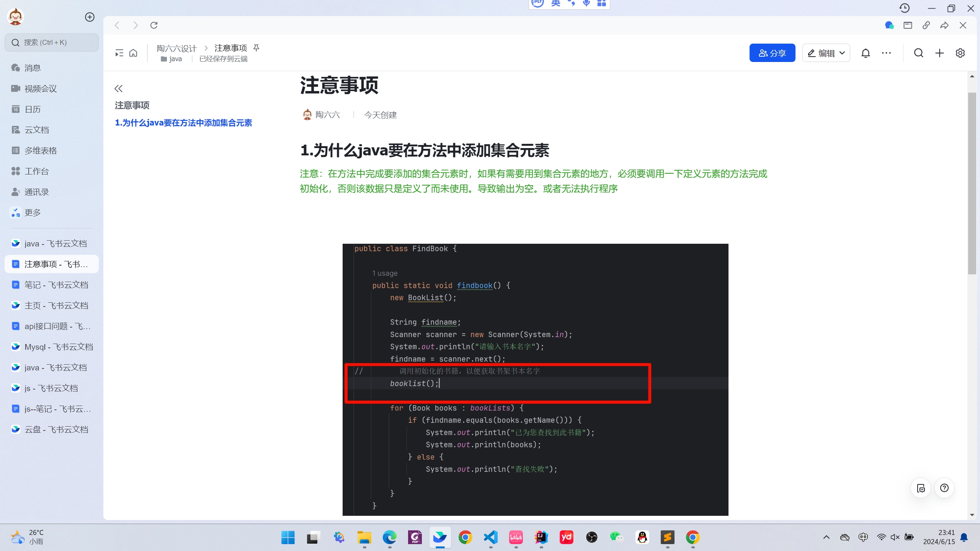This screenshot has width=980, height=551.
Task: Open 视频会议 video meeting
Action: [52, 88]
